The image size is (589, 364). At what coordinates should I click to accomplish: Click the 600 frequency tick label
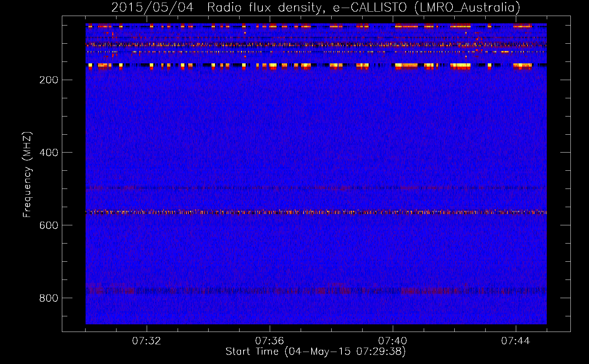(49, 225)
